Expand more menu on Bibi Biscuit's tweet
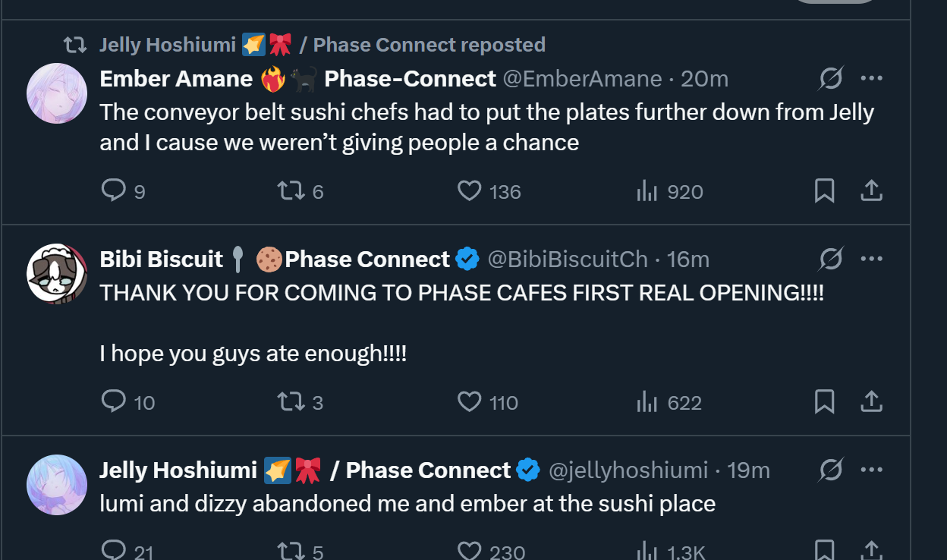 pyautogui.click(x=871, y=259)
